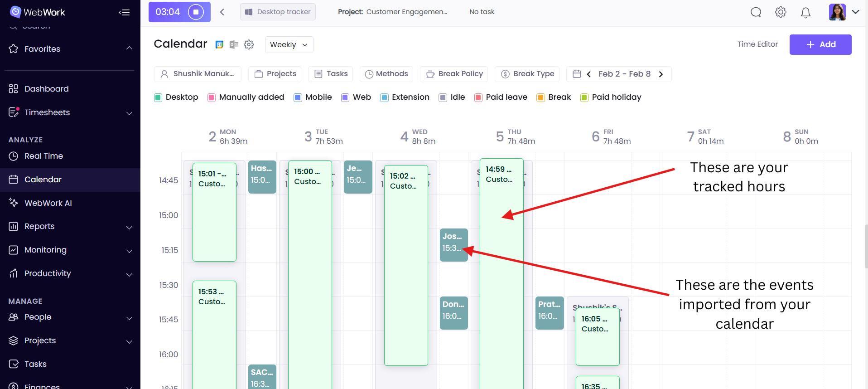
Task: Toggle the Paid leave checkbox
Action: (478, 97)
